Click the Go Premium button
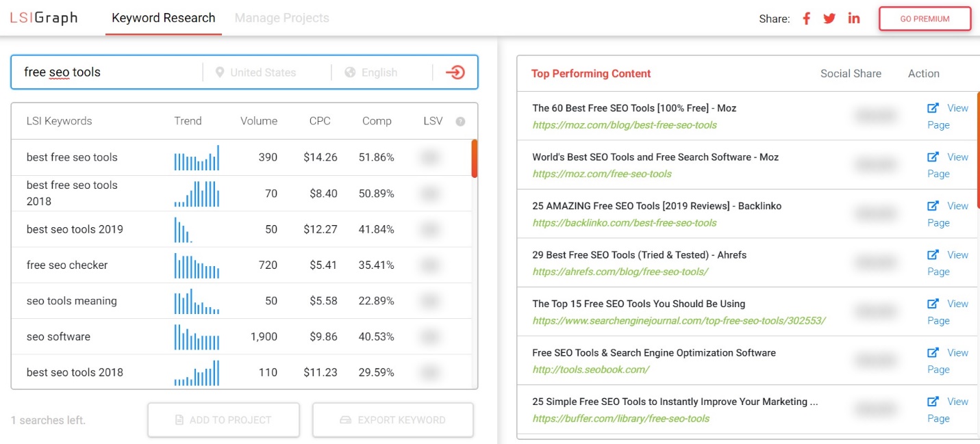 [925, 19]
